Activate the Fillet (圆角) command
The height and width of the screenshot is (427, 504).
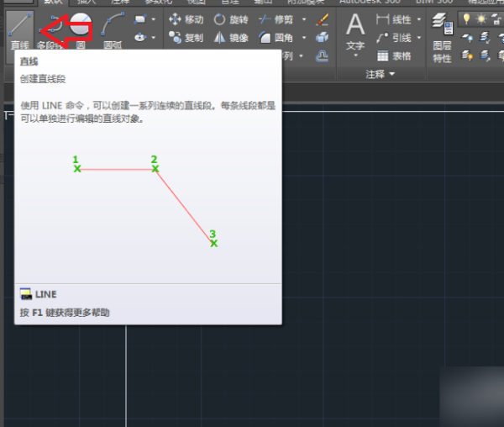pyautogui.click(x=276, y=38)
